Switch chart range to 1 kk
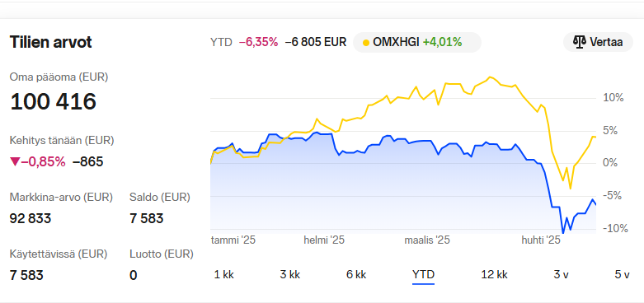644x303 pixels. click(223, 275)
